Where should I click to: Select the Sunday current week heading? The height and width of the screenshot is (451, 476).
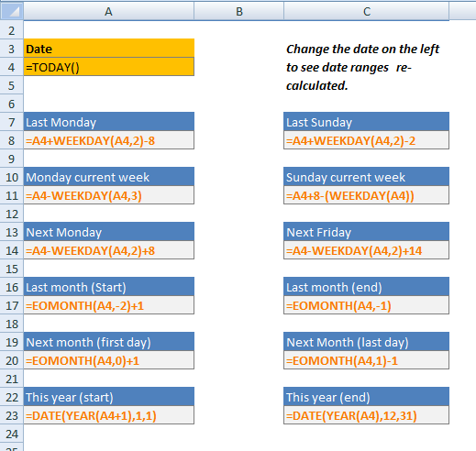click(x=366, y=177)
